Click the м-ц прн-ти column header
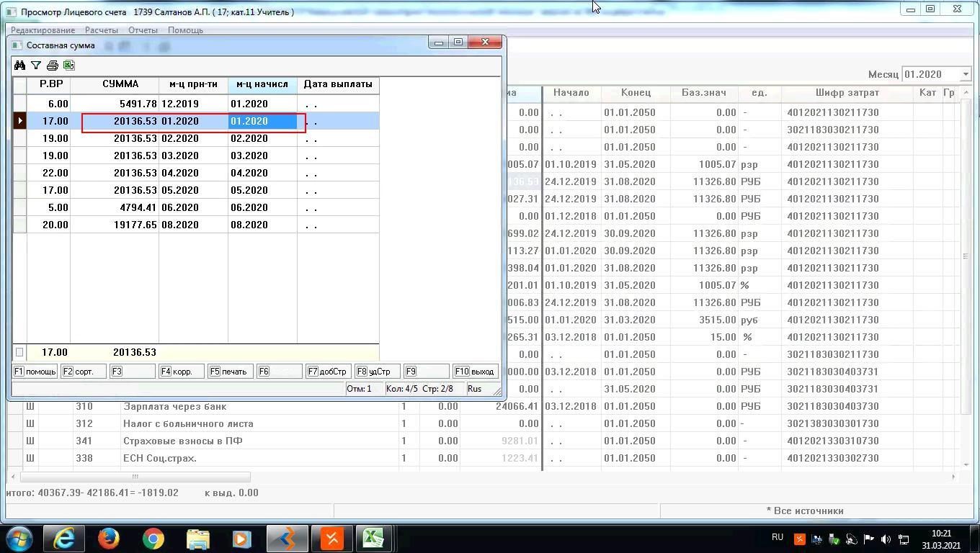The width and height of the screenshot is (980, 553). (x=193, y=84)
